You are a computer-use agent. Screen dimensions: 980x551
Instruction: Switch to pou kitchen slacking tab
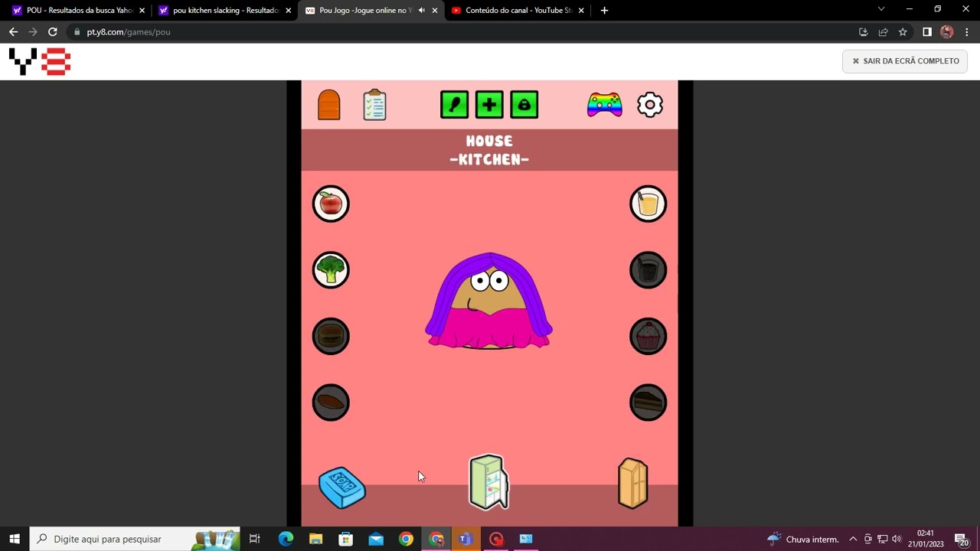[x=225, y=11]
